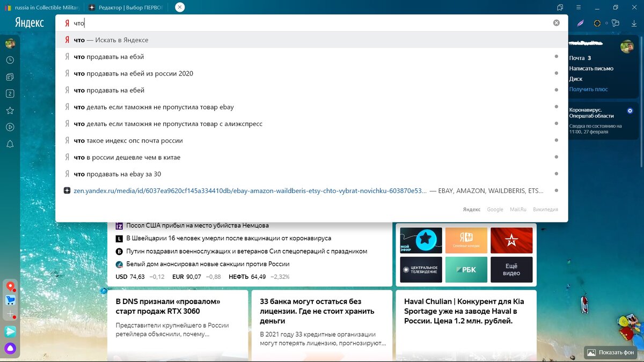This screenshot has width=644, height=362.
Task: Open bookmarks star icon in sidebar
Action: click(x=10, y=110)
